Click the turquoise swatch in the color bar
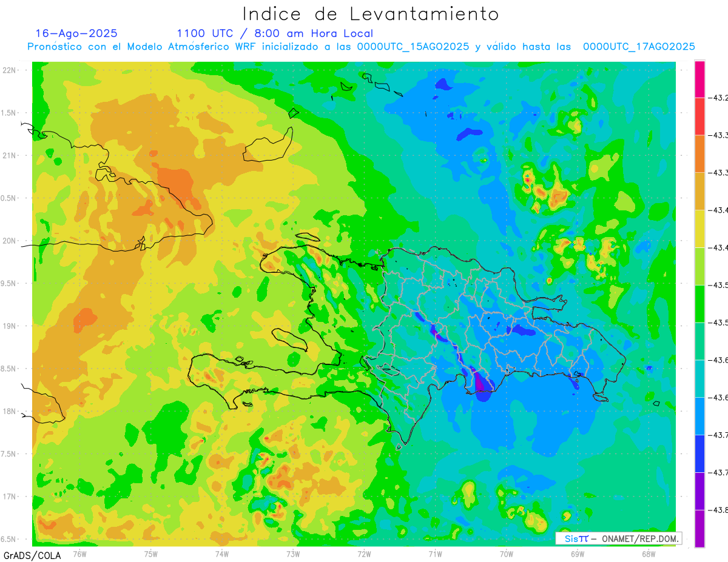This screenshot has width=728, height=562. tap(699, 378)
